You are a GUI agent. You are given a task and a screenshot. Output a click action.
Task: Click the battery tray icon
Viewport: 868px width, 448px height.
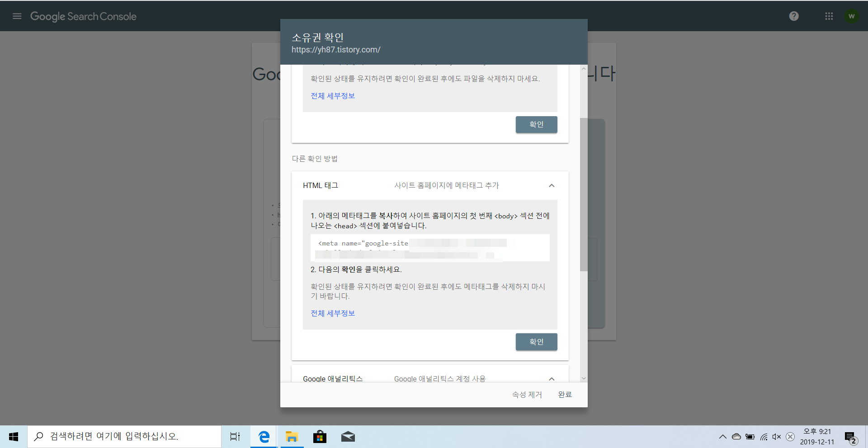click(x=750, y=437)
